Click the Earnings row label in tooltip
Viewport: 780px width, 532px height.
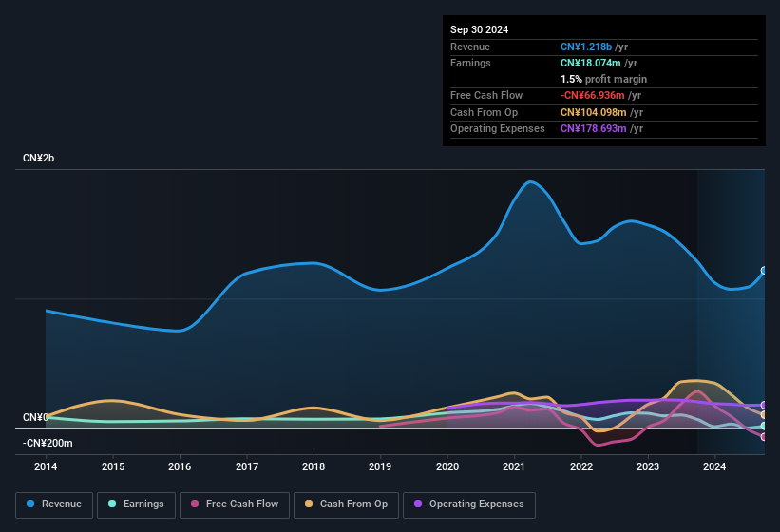point(470,63)
